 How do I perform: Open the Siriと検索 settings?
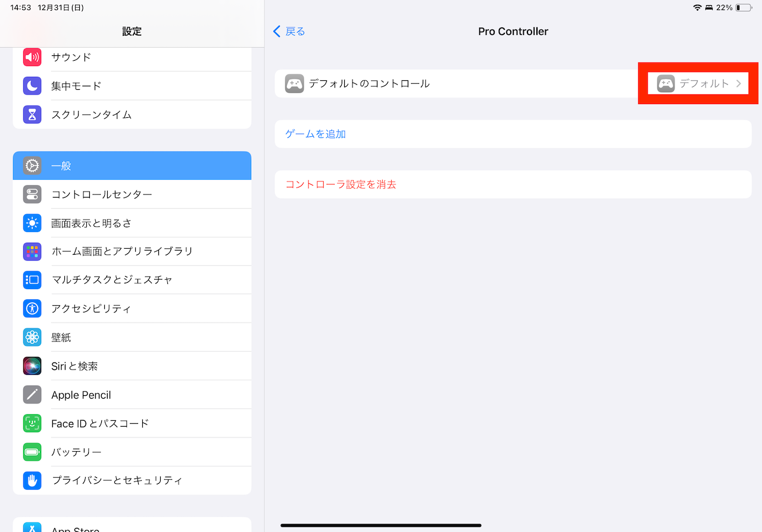[x=132, y=366]
